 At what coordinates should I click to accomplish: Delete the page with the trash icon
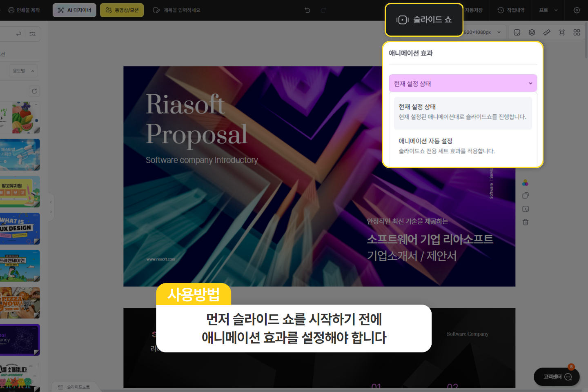coord(526,222)
